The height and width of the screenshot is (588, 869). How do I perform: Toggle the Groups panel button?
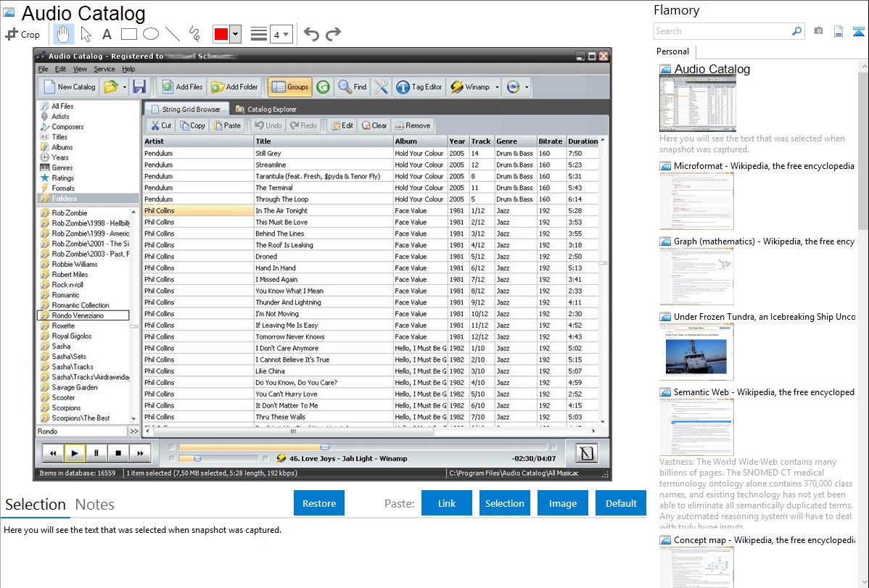click(290, 87)
